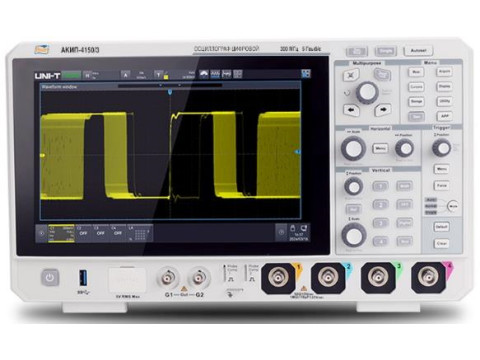Click the blue USB host port
This screenshot has height=360, width=480.
83,278
